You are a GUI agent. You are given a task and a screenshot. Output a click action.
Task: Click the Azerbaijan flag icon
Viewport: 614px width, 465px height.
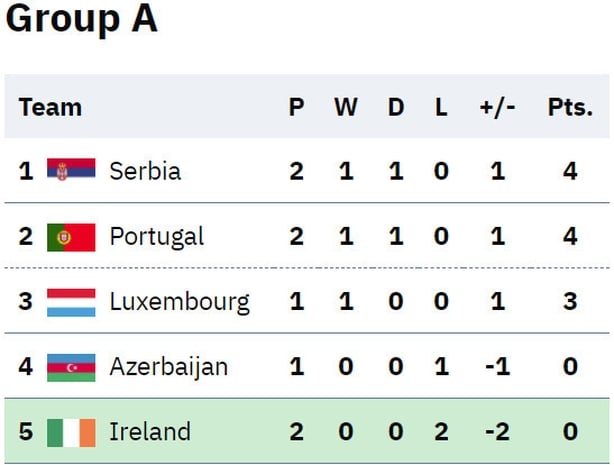tap(71, 367)
